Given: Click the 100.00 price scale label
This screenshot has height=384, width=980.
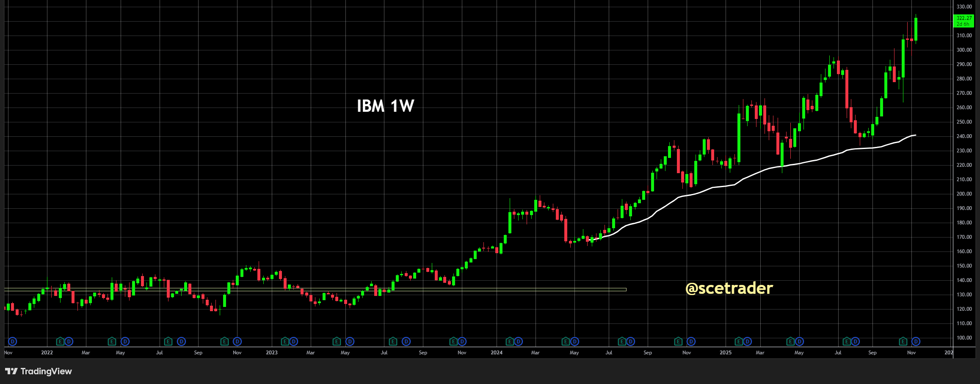Looking at the screenshot, I should (x=964, y=338).
